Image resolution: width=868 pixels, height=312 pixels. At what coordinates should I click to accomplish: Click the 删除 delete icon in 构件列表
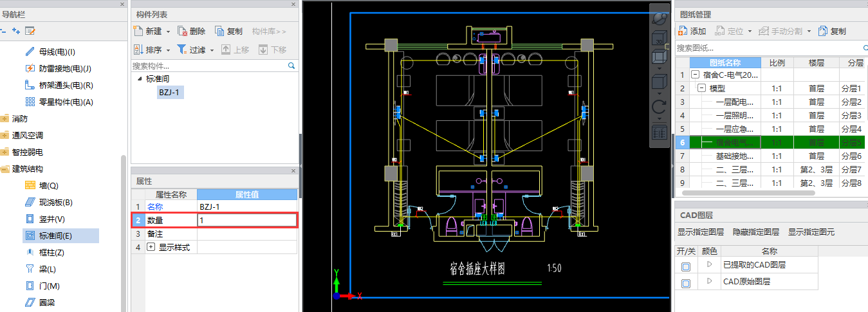pos(182,31)
